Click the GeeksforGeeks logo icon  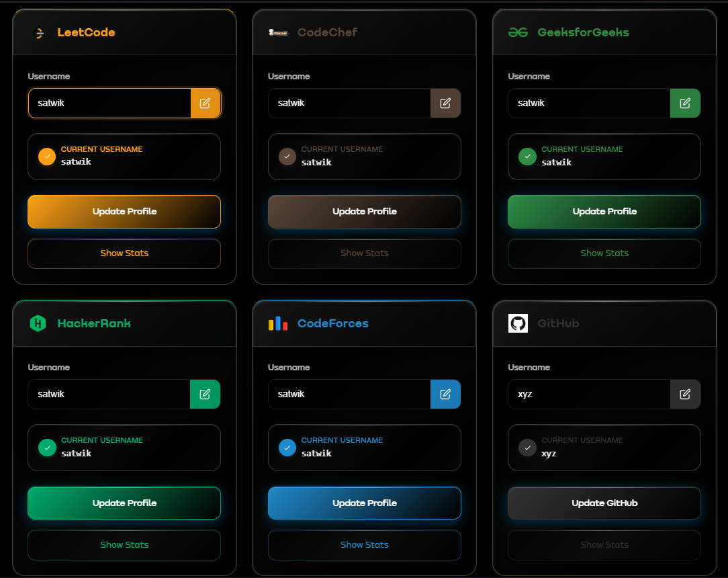click(518, 32)
